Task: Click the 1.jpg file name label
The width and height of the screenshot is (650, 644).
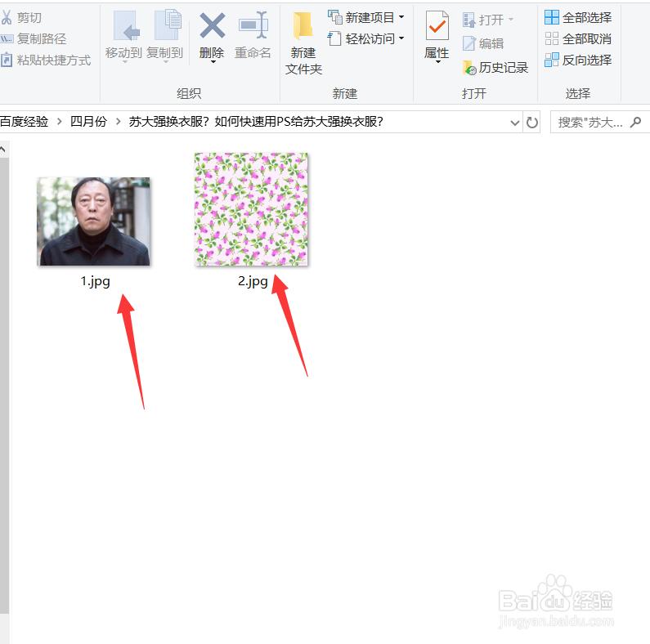Action: point(96,281)
